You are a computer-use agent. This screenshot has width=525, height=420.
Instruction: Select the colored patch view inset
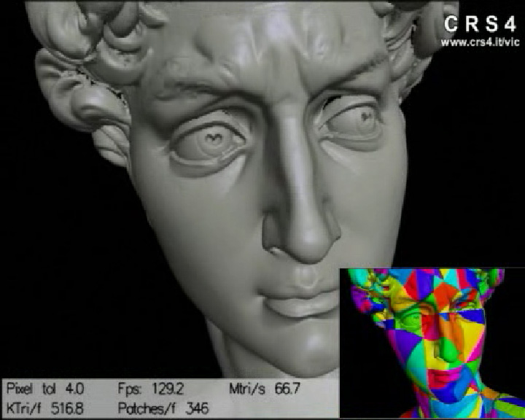tap(432, 343)
